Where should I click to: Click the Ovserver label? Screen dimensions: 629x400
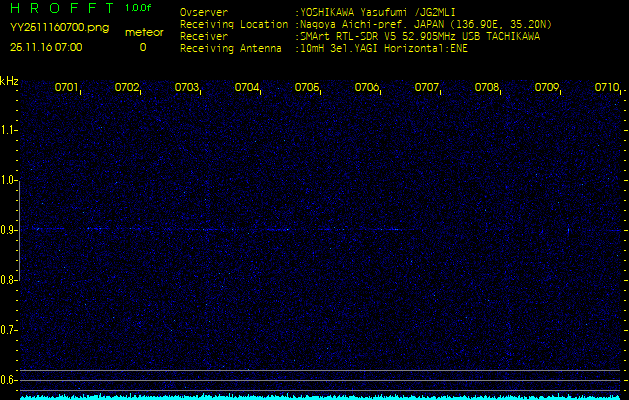pos(204,12)
